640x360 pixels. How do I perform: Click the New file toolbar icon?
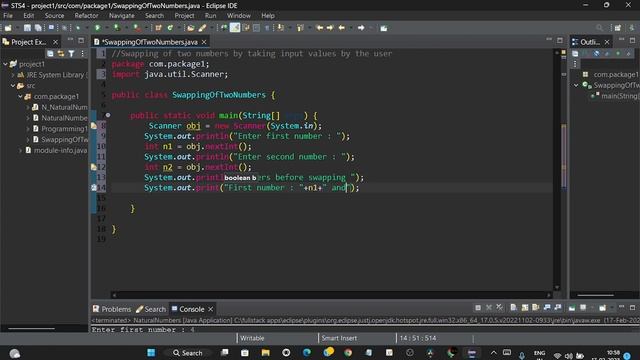pyautogui.click(x=8, y=28)
